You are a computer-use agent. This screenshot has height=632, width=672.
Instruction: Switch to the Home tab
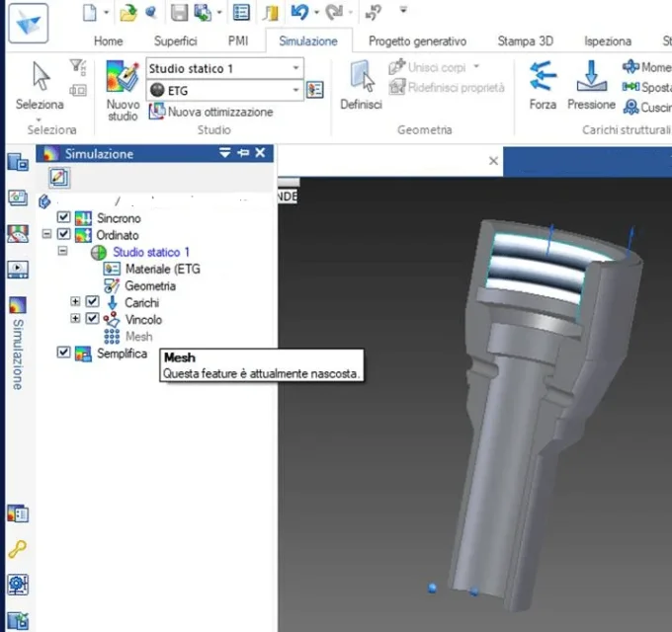[109, 41]
